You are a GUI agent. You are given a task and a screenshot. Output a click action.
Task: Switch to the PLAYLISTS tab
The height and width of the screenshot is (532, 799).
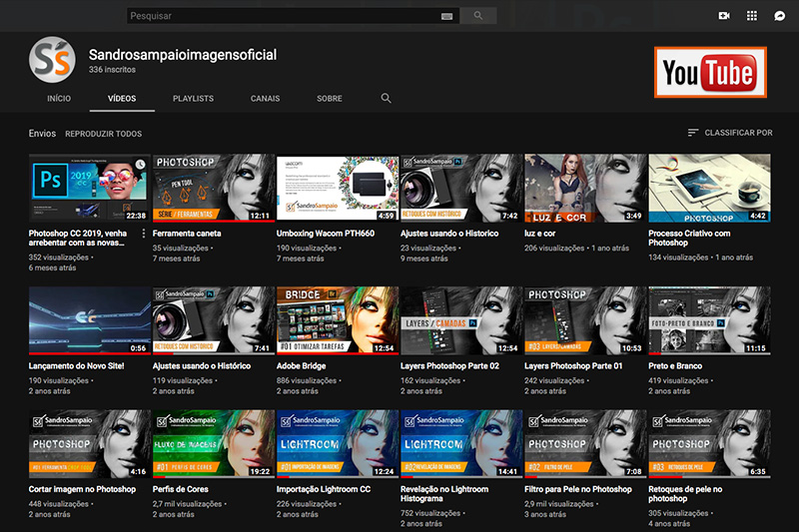193,98
